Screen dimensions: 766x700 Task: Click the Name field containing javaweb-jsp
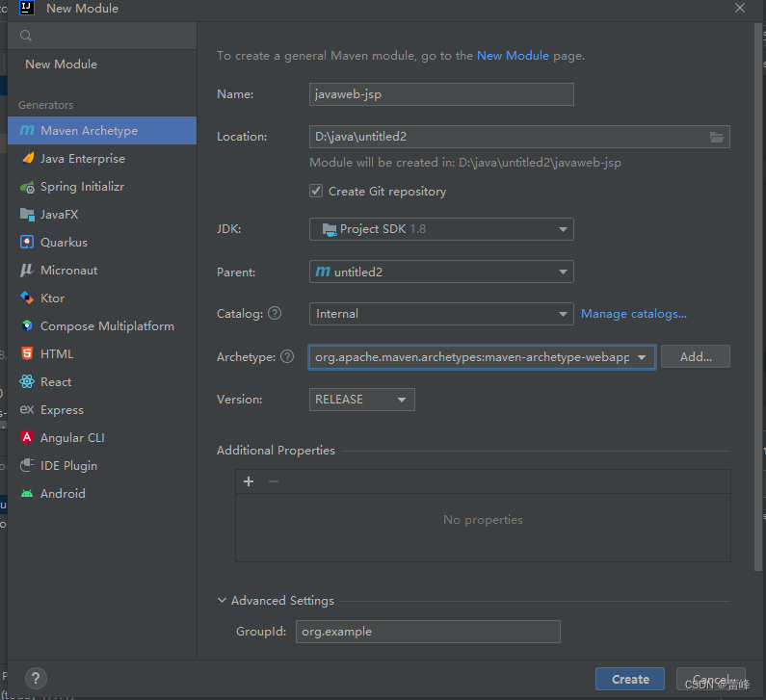point(441,94)
